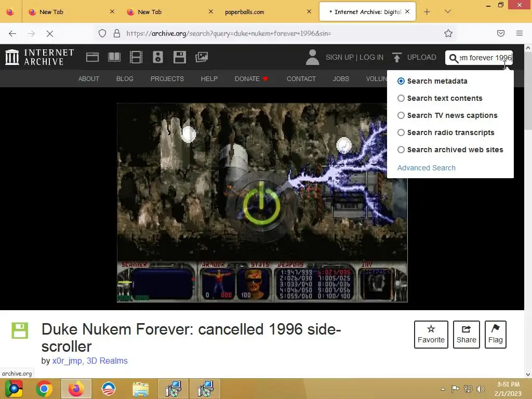Open the x0r_jmp author link

(67, 361)
